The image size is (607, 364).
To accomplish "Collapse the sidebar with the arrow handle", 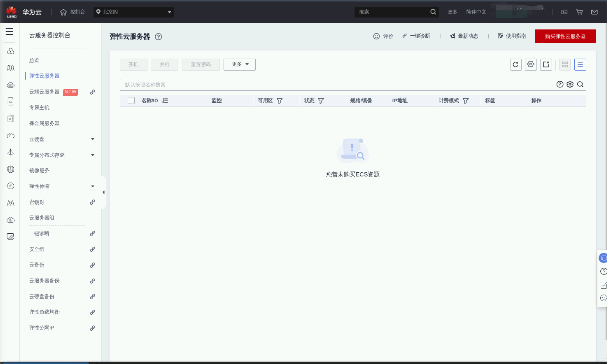I will coord(103,193).
